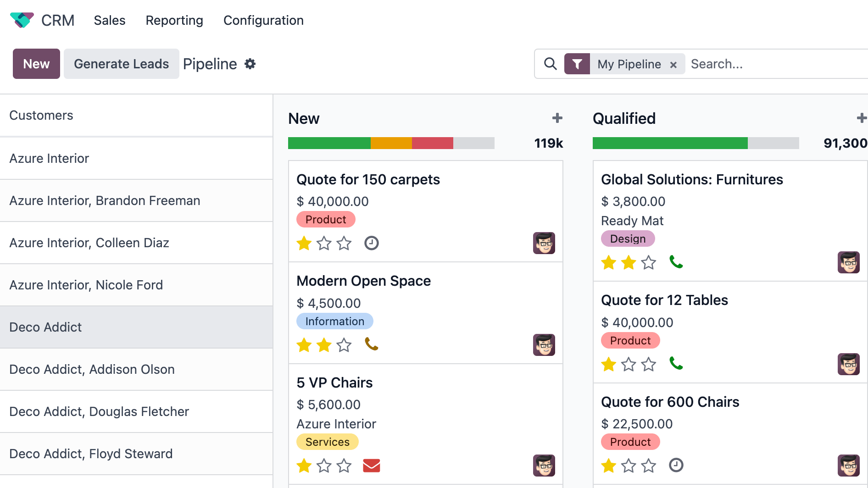Open the Configuration menu
The image size is (868, 488).
263,20
